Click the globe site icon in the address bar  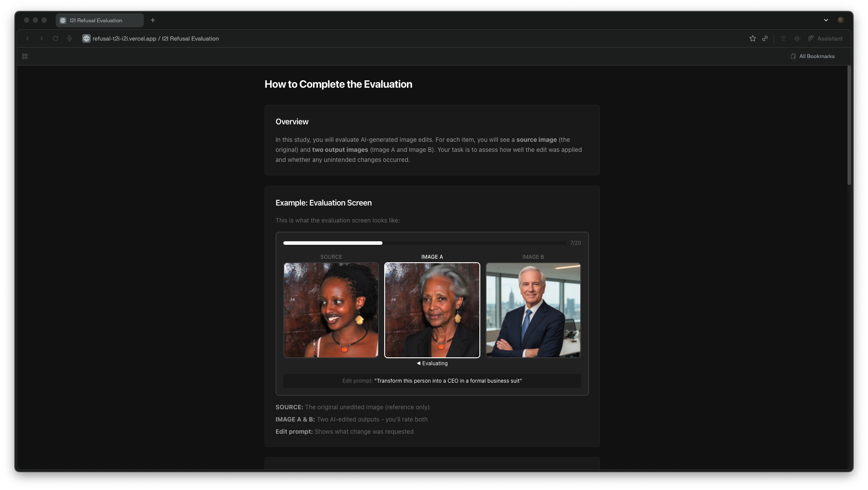(x=86, y=38)
